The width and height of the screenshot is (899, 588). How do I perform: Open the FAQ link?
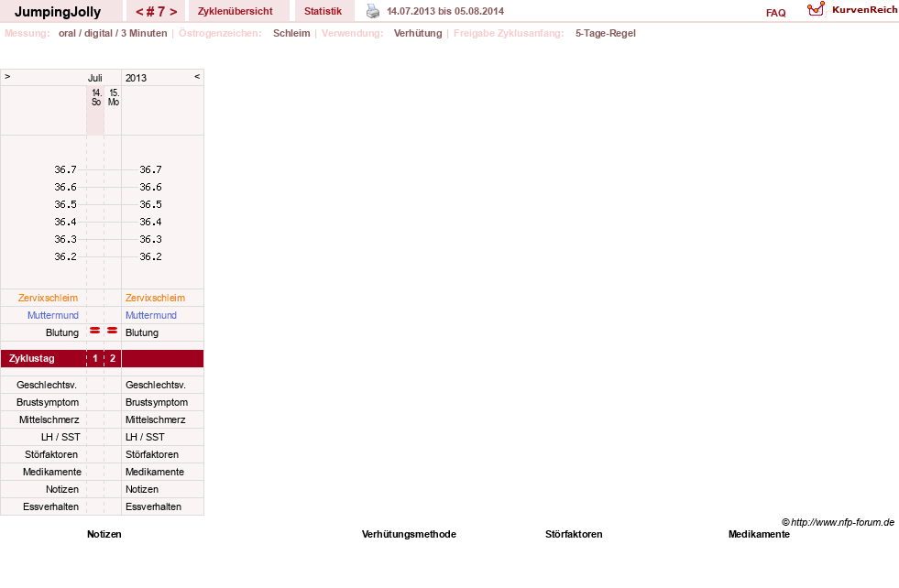(x=775, y=13)
